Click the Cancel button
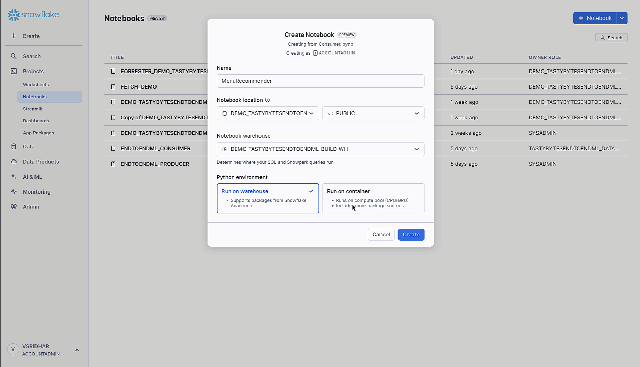 (x=381, y=235)
